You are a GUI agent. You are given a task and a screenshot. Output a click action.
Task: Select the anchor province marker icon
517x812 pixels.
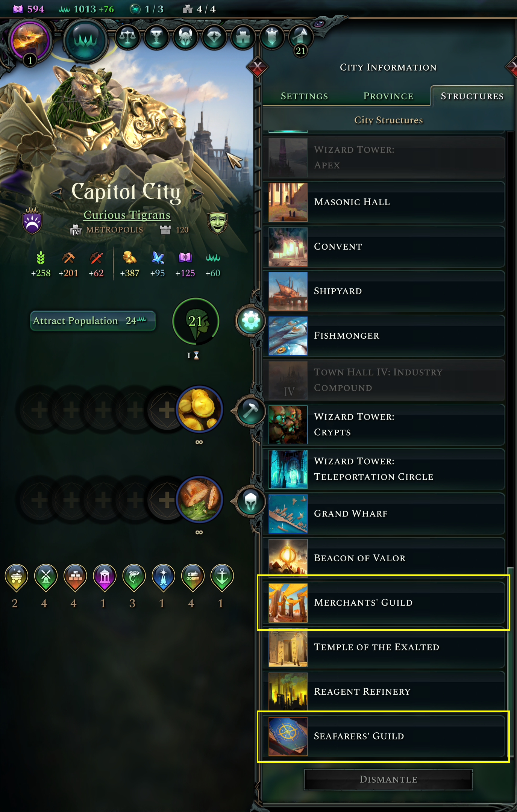click(x=222, y=577)
